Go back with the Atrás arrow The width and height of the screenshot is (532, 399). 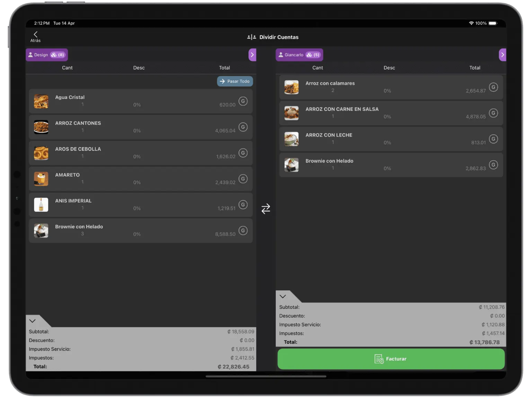click(x=35, y=37)
